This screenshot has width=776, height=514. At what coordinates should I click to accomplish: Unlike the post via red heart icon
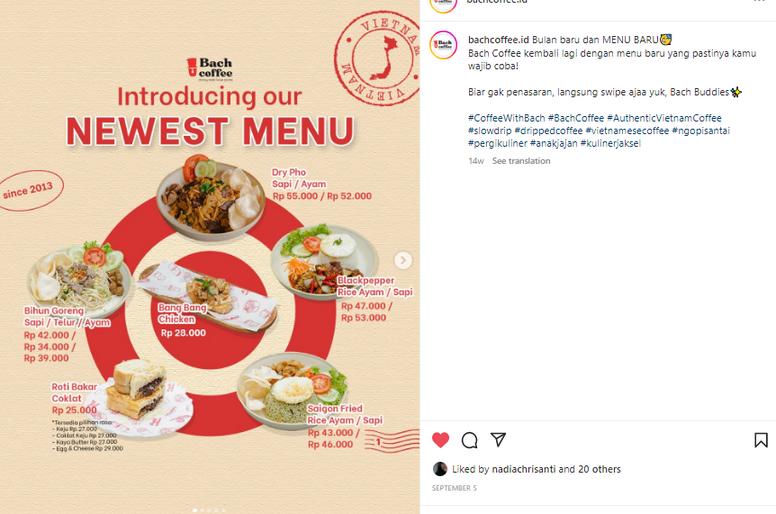[440, 440]
